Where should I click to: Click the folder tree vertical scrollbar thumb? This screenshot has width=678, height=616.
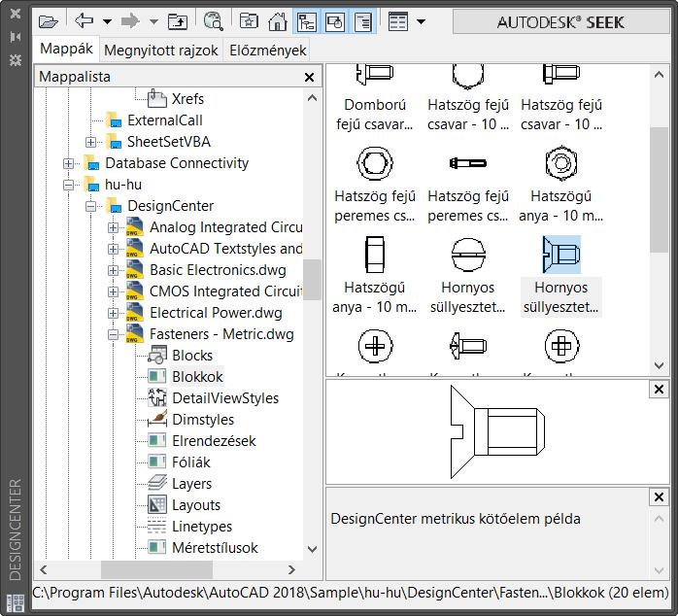coord(312,280)
